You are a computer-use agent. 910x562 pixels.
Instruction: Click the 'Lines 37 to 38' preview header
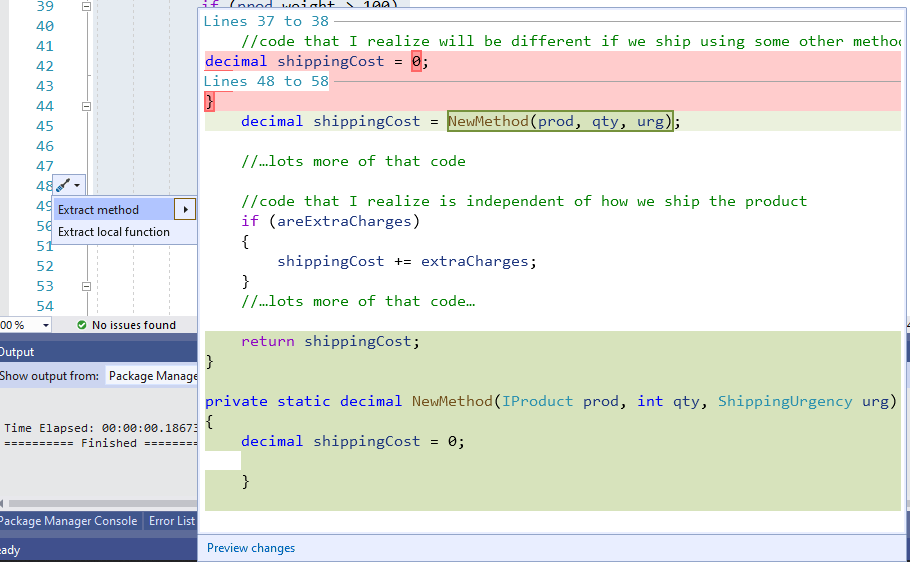click(x=266, y=21)
